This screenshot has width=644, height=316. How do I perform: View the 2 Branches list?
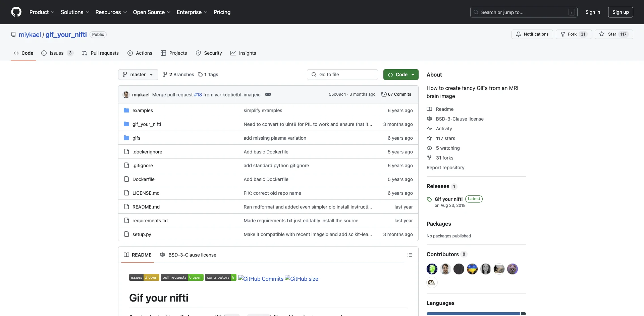178,75
